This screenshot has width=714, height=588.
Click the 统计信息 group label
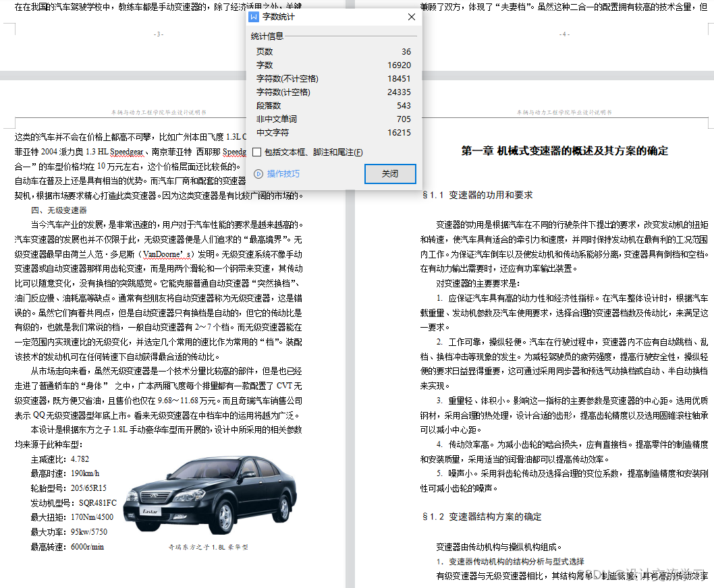pyautogui.click(x=267, y=36)
